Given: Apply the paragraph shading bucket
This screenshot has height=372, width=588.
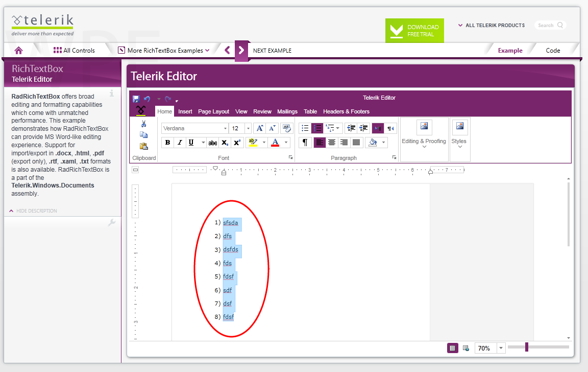Looking at the screenshot, I should tap(373, 143).
